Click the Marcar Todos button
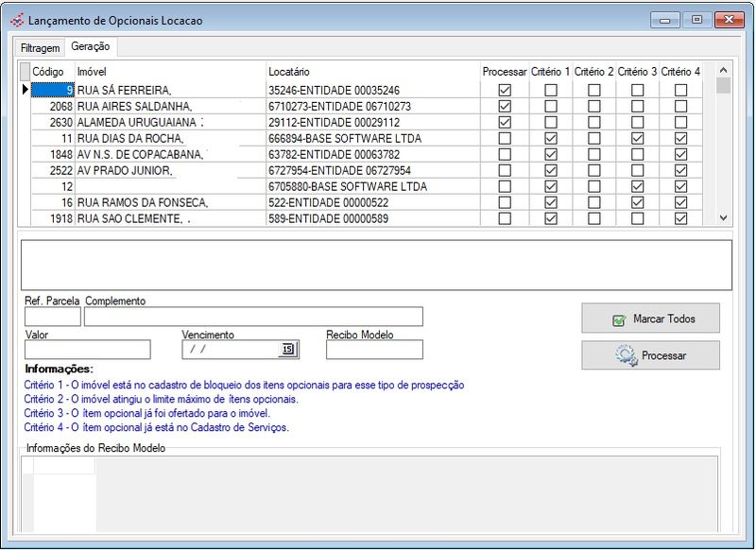The width and height of the screenshot is (756, 551). (650, 319)
